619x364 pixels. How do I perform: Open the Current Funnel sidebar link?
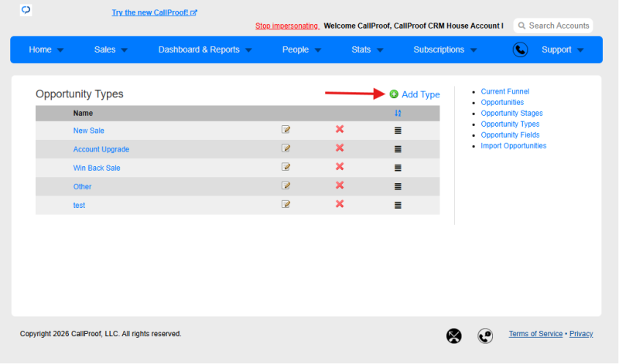[505, 91]
